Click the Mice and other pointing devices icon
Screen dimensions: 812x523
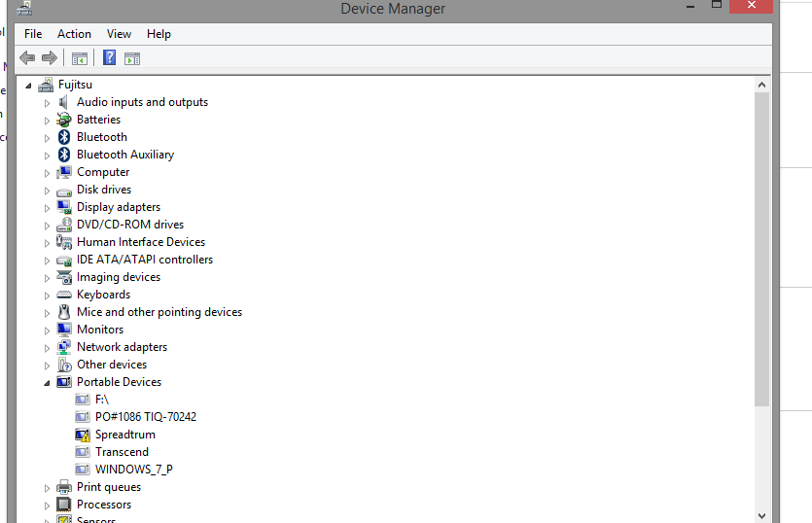coord(64,312)
